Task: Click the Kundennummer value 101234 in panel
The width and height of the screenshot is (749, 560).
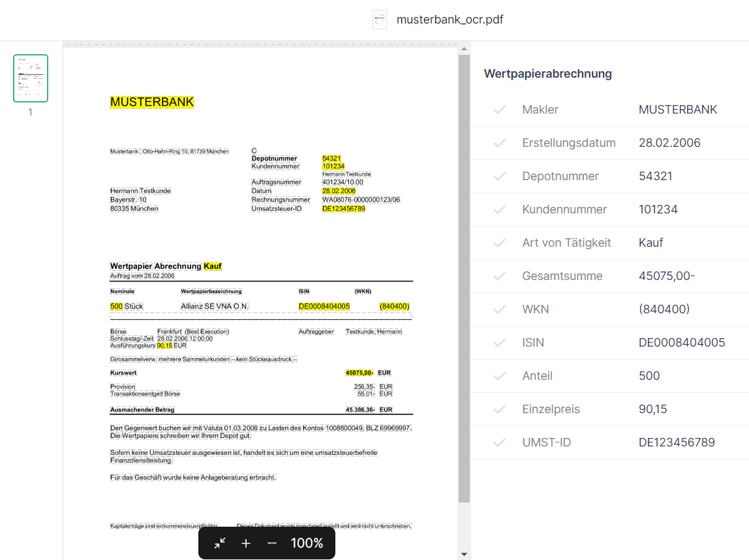Action: (658, 210)
